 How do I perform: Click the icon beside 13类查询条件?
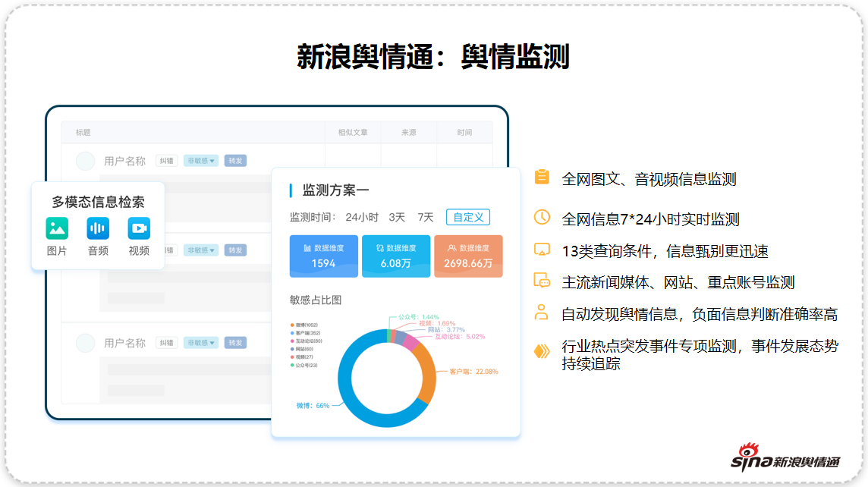tap(542, 250)
